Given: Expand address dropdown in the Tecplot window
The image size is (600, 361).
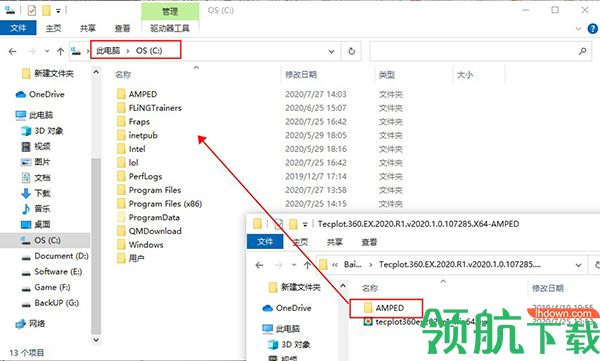Looking at the screenshot, I should click(578, 265).
